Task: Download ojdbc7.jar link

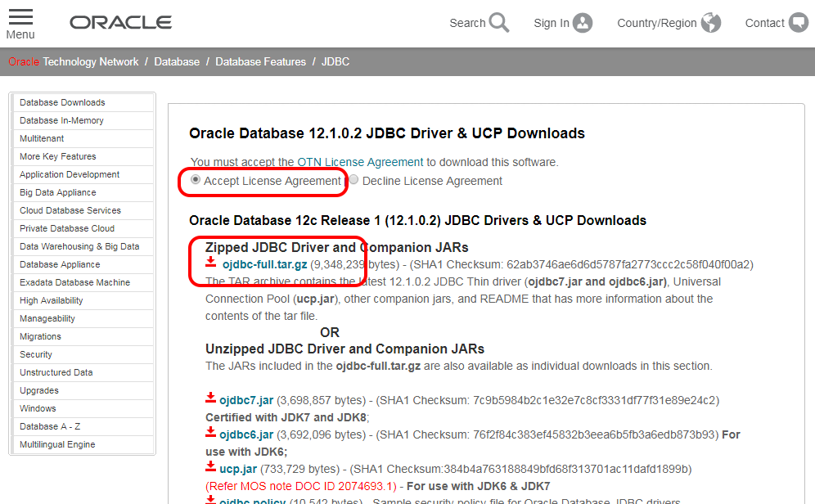Action: coord(246,401)
